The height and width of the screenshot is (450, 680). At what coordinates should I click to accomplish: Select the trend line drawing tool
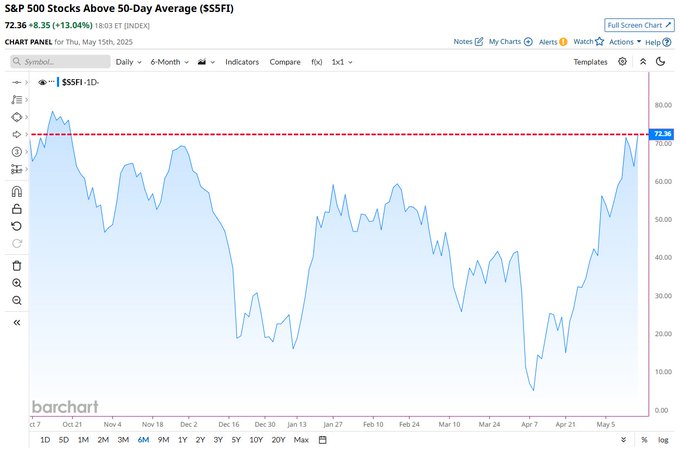[x=16, y=82]
